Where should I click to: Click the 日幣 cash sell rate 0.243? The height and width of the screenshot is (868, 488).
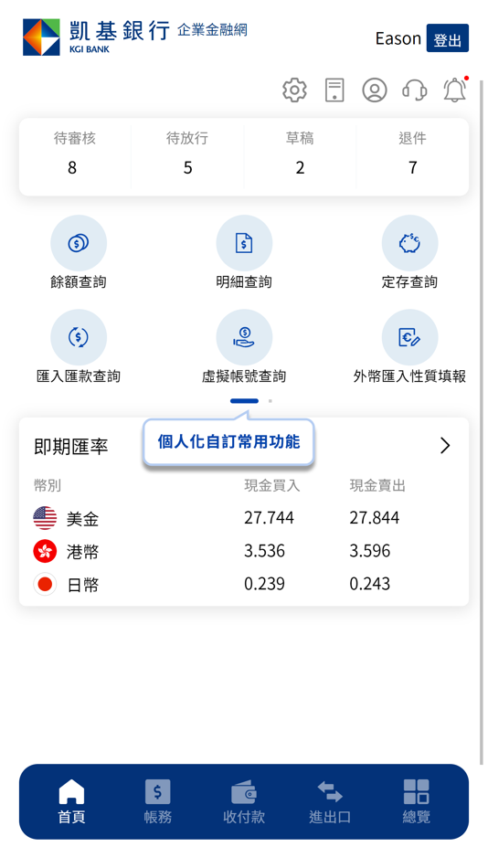[370, 584]
